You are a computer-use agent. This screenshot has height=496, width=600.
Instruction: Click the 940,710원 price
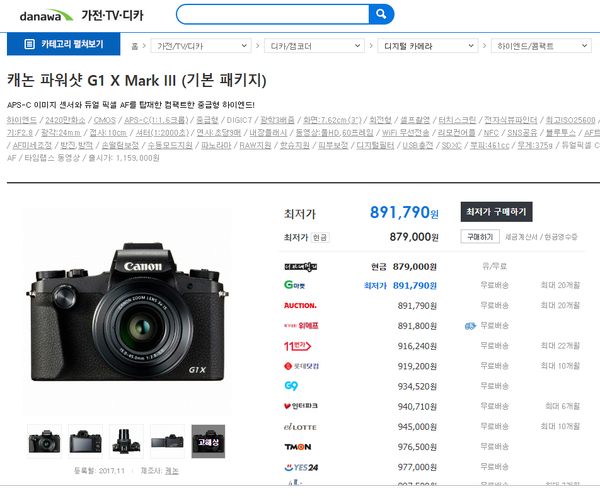pos(417,407)
